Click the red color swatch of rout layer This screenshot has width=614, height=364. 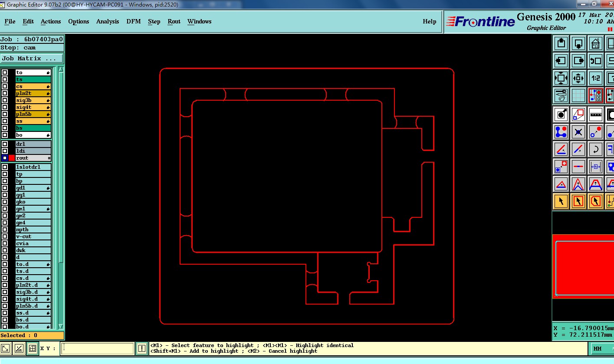(12, 158)
